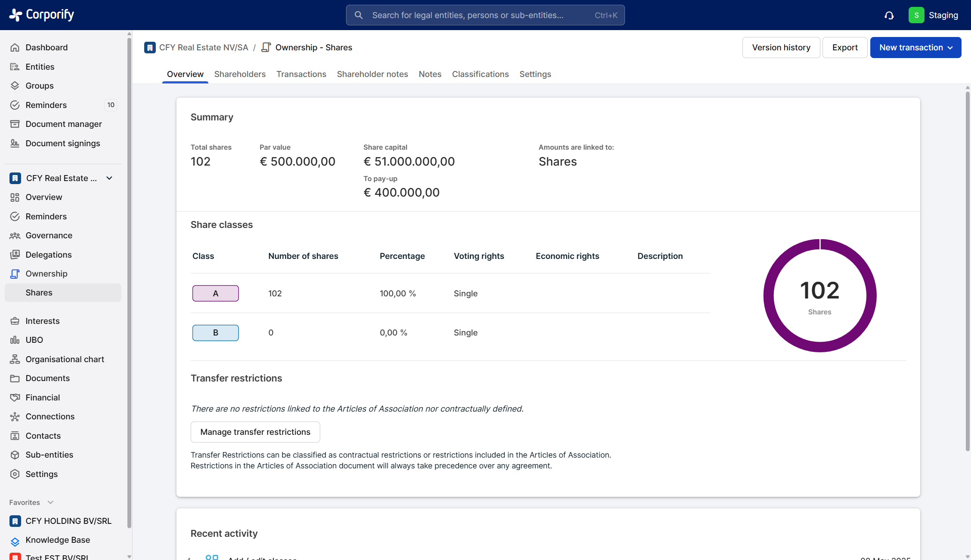The width and height of the screenshot is (971, 560).
Task: Click the Organisational chart icon
Action: click(x=15, y=359)
